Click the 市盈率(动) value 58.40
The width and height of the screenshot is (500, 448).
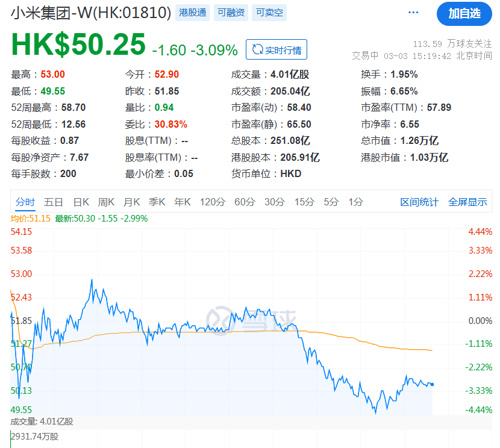pos(299,108)
